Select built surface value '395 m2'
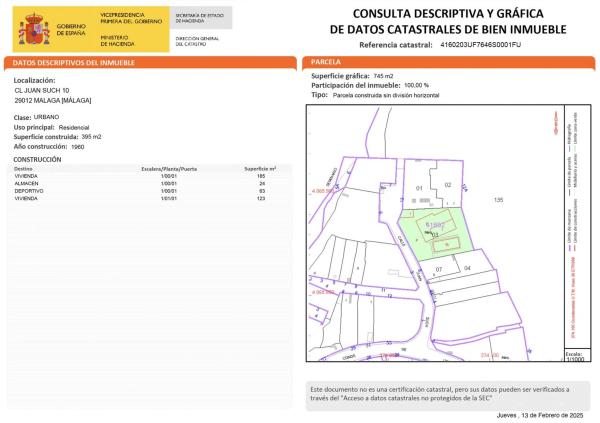Viewport: 600px width, 423px height. coord(91,137)
